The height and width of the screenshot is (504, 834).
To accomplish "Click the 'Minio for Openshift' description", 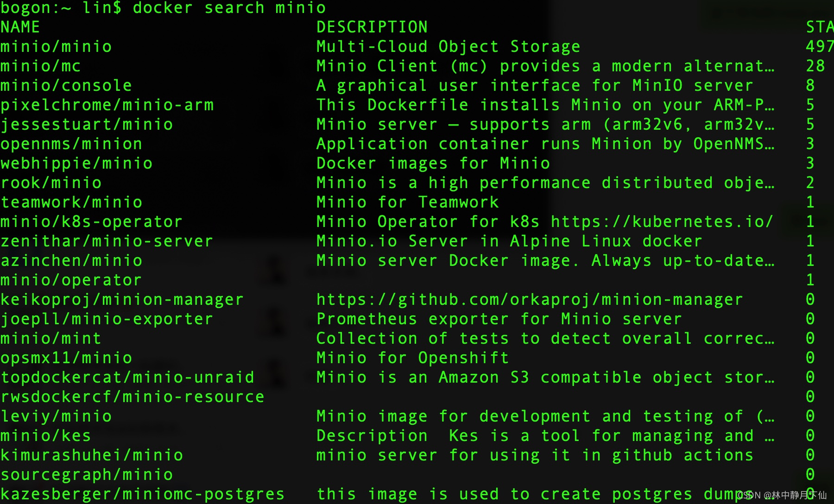I will pos(412,358).
